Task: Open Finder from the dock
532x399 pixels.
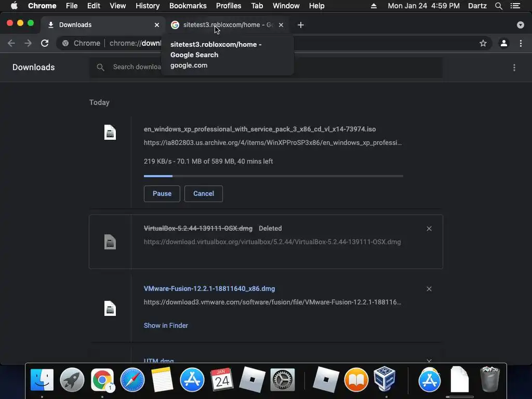Action: (42, 380)
